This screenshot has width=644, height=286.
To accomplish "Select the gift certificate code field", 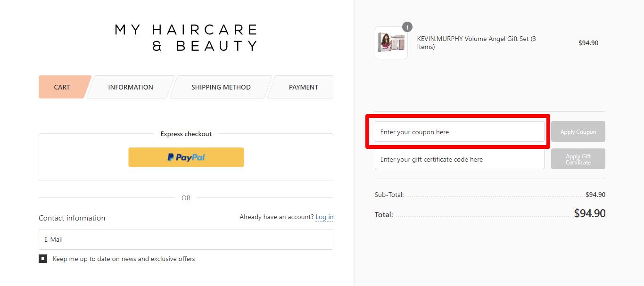I will tap(460, 159).
